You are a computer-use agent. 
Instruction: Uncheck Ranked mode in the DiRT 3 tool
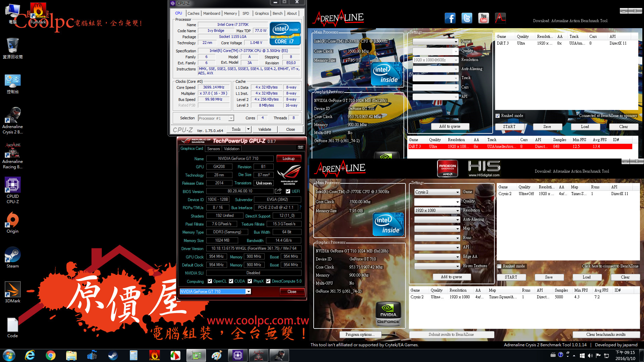497,116
